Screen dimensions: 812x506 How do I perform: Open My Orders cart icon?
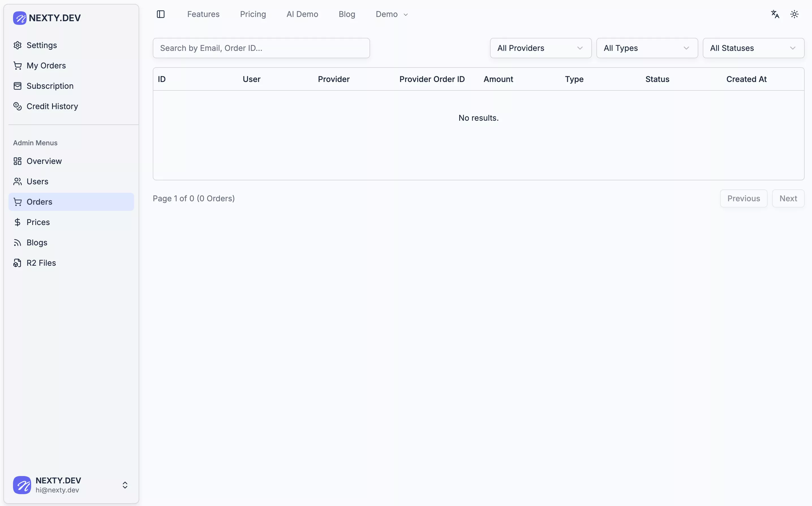tap(18, 66)
